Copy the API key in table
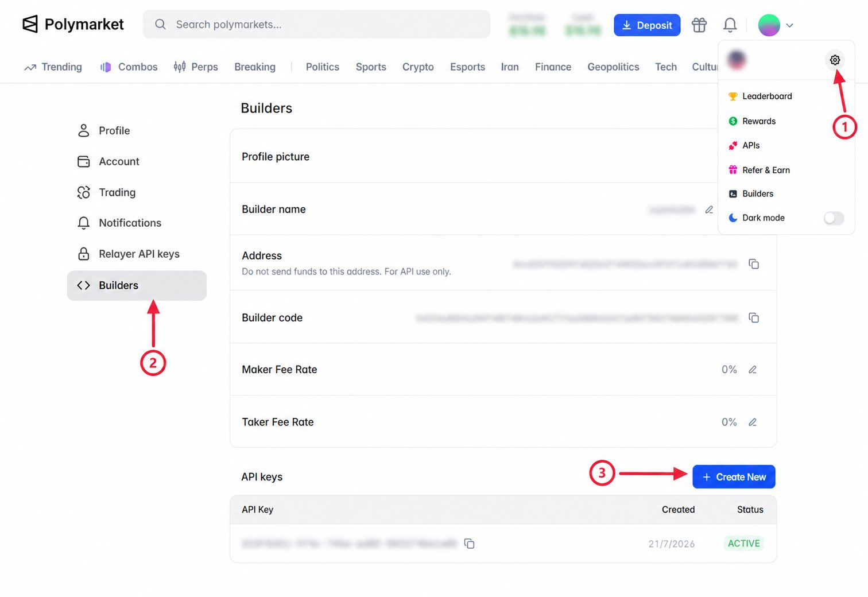868x597 pixels. pyautogui.click(x=469, y=544)
